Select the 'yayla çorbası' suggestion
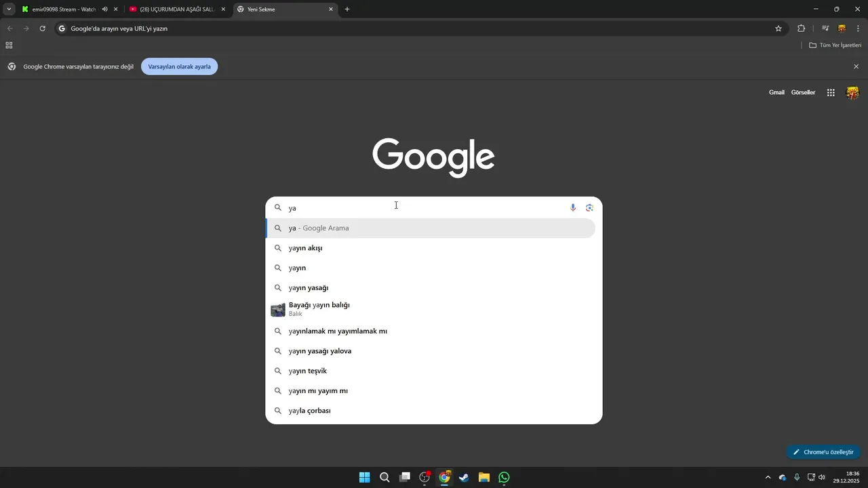Image resolution: width=868 pixels, height=488 pixels. [431, 411]
